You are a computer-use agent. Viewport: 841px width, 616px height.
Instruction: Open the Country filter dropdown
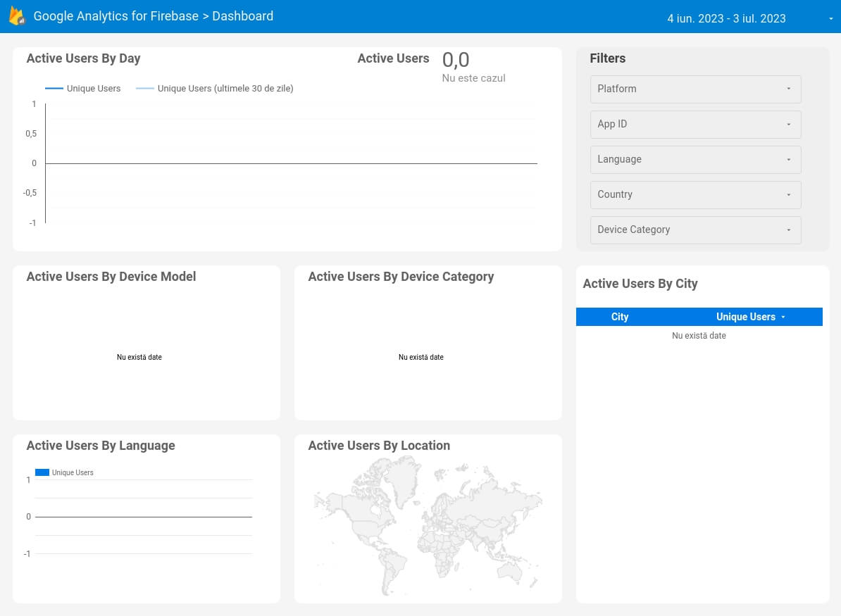coord(695,194)
